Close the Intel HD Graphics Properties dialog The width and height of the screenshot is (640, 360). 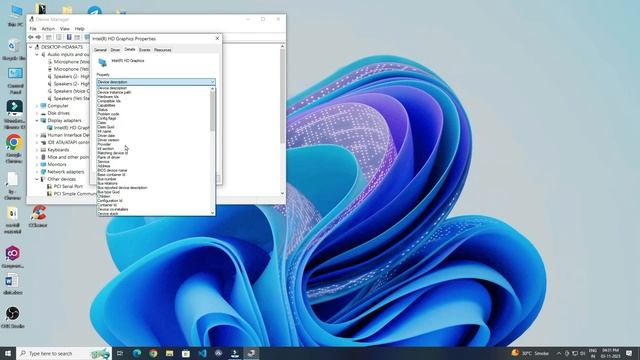217,38
